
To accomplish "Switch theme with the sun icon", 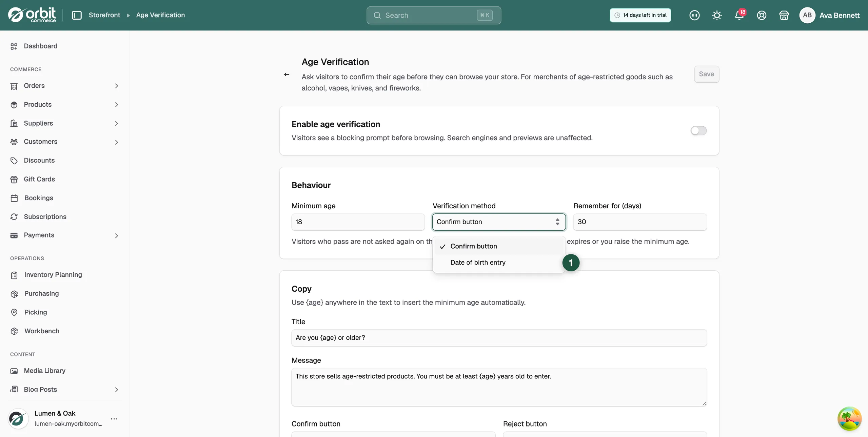I will [717, 15].
